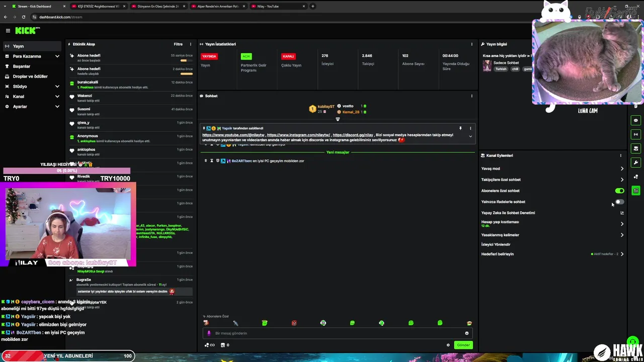644x362 pixels.
Task: Click the burakcakalli gift subscription event
Action: coord(131,84)
